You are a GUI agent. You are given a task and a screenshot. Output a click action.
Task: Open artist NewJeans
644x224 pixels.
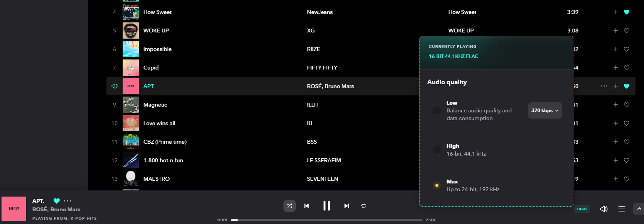pos(320,12)
